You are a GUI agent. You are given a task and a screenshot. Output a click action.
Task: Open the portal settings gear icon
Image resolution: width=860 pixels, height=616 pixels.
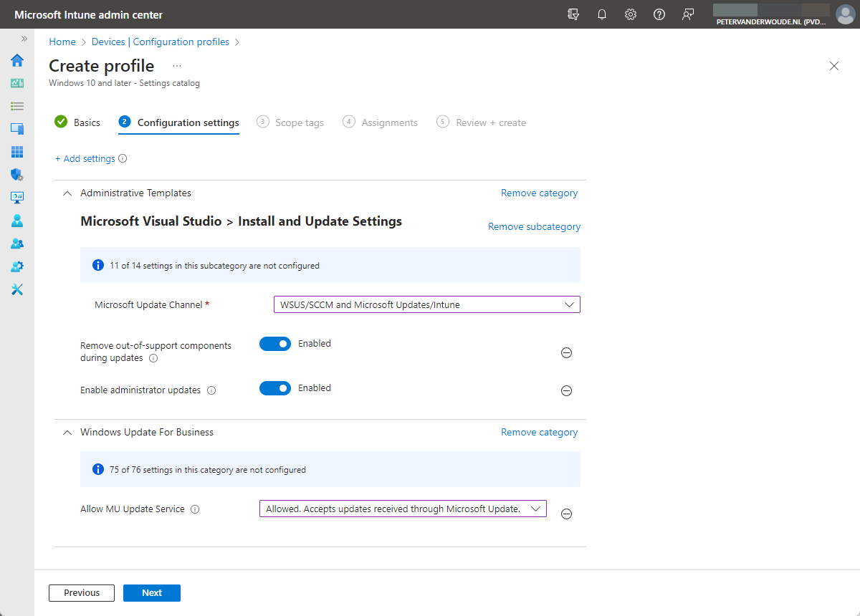point(631,14)
